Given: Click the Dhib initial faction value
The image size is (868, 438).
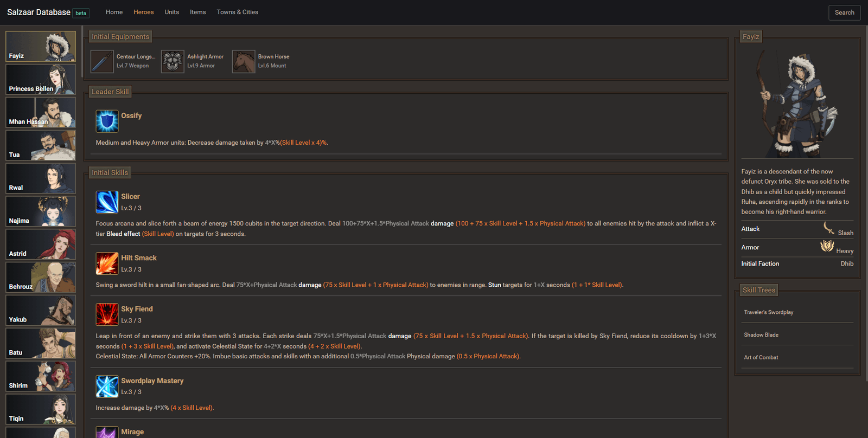Looking at the screenshot, I should point(847,263).
